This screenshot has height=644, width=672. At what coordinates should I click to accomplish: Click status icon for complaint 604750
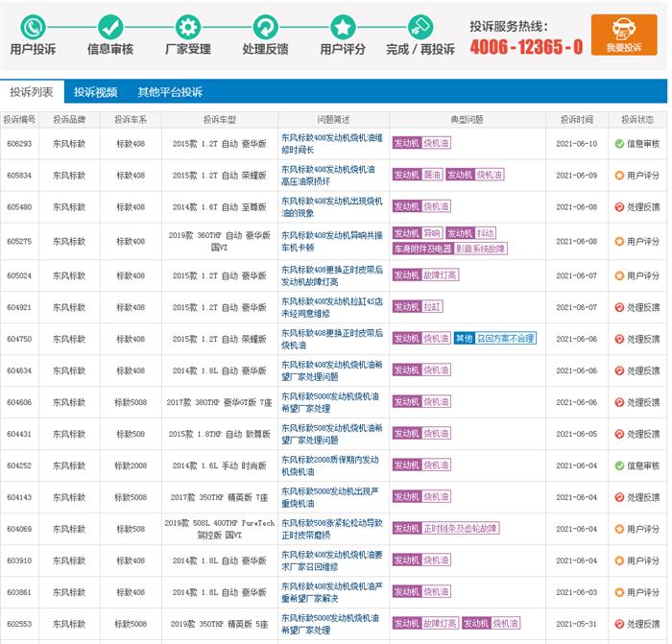(x=619, y=339)
